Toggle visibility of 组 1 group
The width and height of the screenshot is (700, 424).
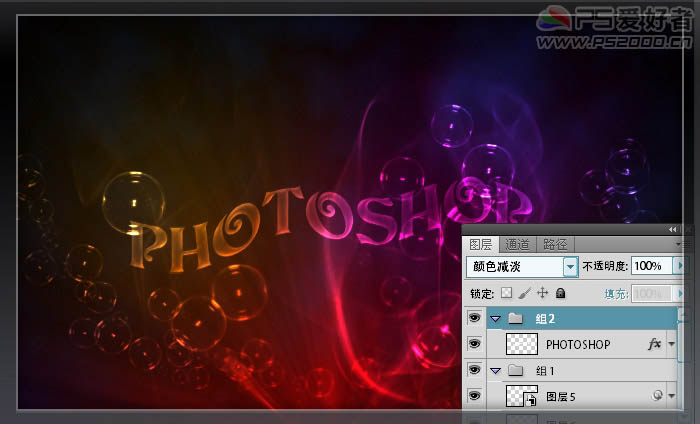click(474, 370)
